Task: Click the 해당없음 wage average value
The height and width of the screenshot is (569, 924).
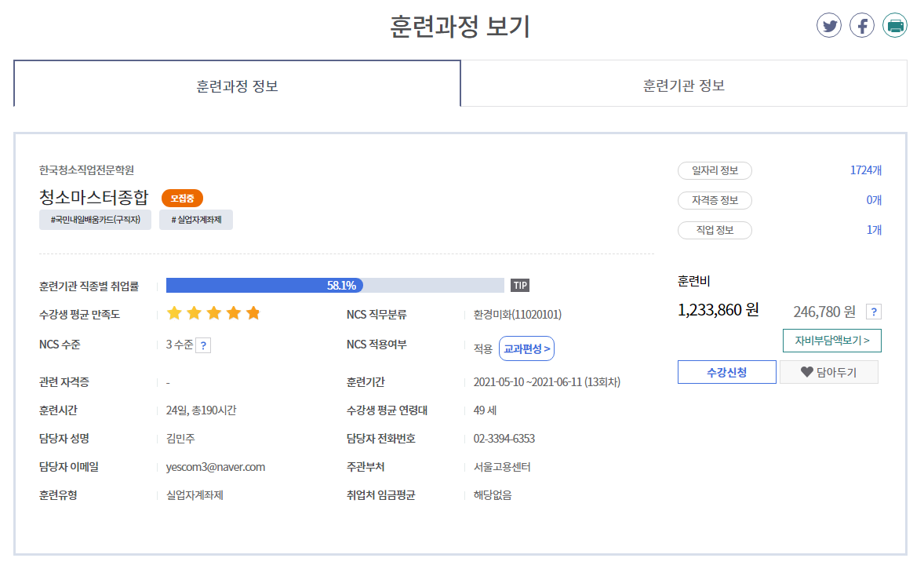Action: point(492,495)
